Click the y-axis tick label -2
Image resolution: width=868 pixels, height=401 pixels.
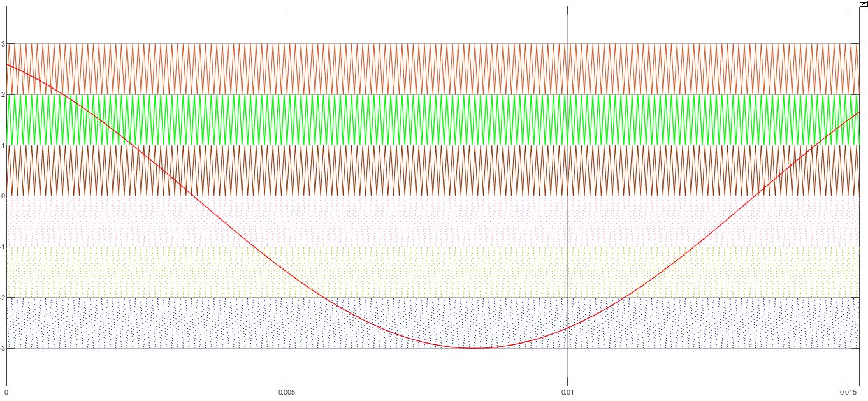click(3, 298)
